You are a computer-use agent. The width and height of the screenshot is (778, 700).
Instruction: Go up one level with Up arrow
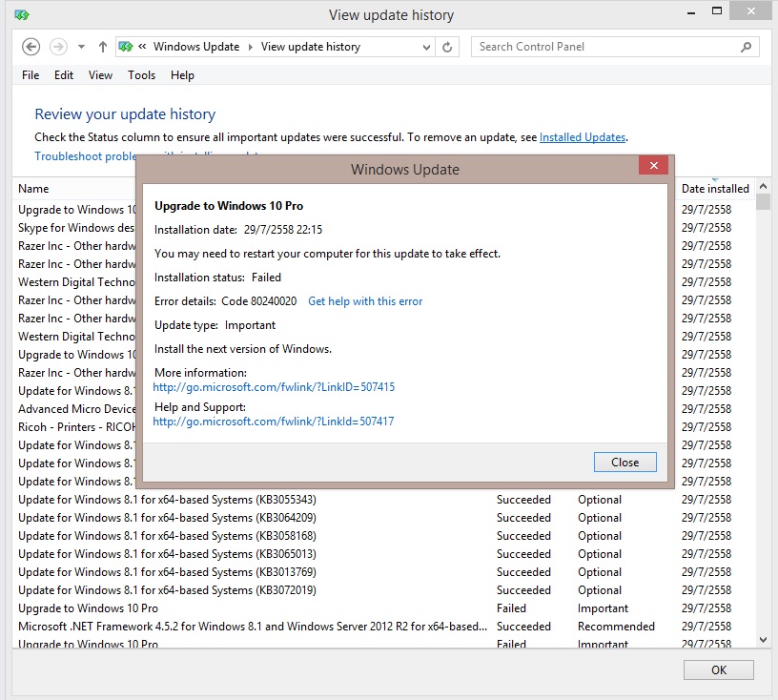pos(102,47)
